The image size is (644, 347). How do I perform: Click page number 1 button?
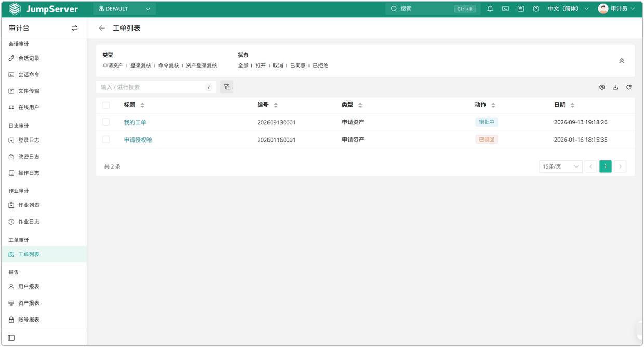coord(606,166)
